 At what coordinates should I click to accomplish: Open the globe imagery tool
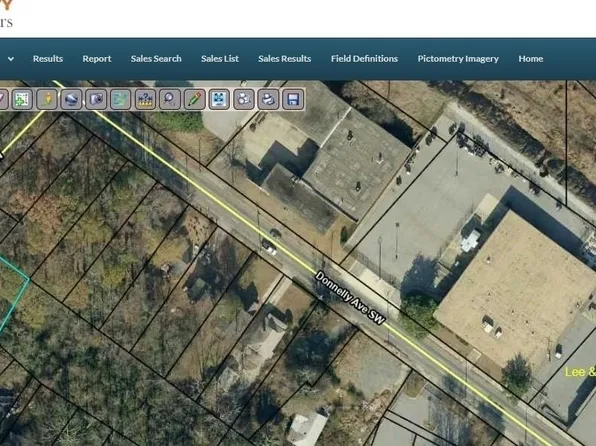click(x=71, y=100)
